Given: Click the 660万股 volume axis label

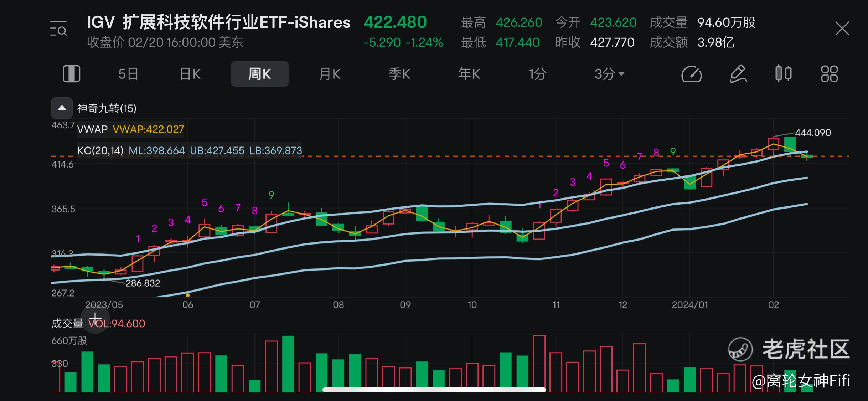Looking at the screenshot, I should coord(69,341).
